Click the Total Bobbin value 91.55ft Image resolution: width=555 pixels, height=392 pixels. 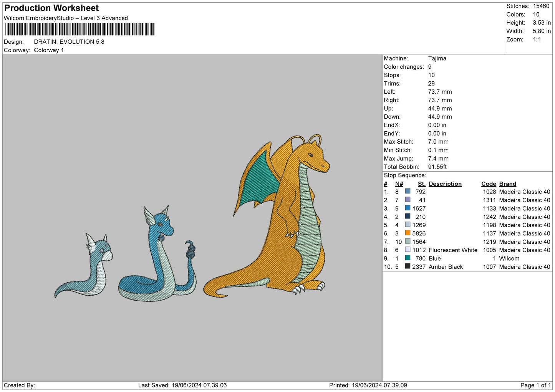[x=437, y=167]
